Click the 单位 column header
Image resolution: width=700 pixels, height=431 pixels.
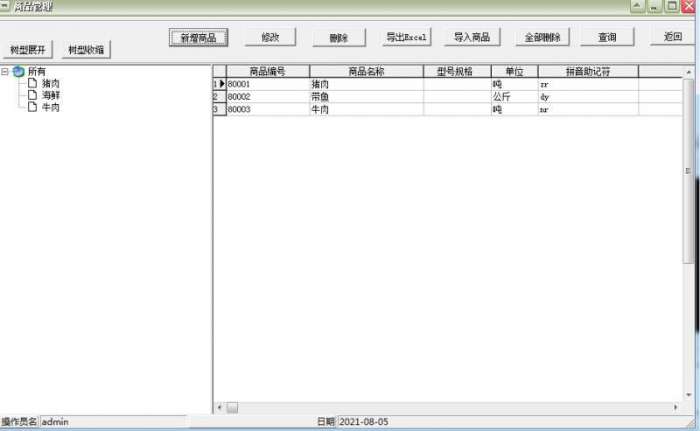coord(514,71)
